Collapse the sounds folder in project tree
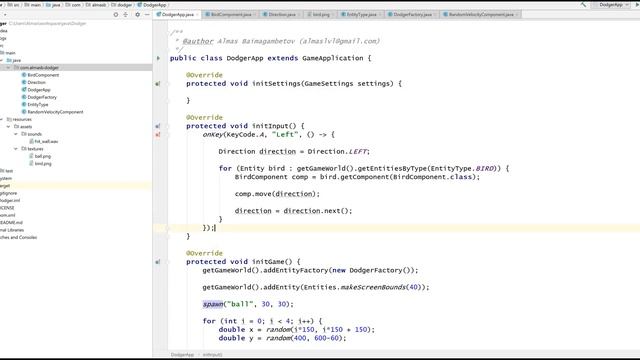The height and width of the screenshot is (360, 640). click(16, 134)
